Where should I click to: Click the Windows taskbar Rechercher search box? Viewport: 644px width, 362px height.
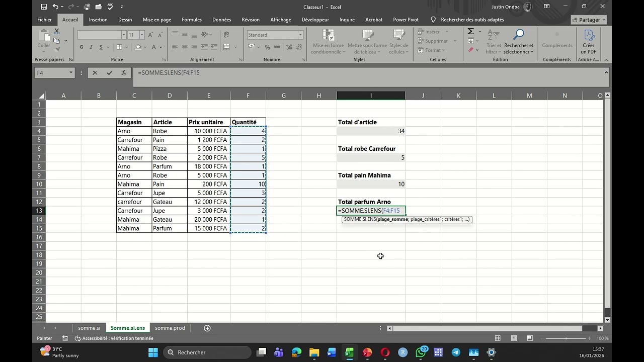[x=208, y=352]
